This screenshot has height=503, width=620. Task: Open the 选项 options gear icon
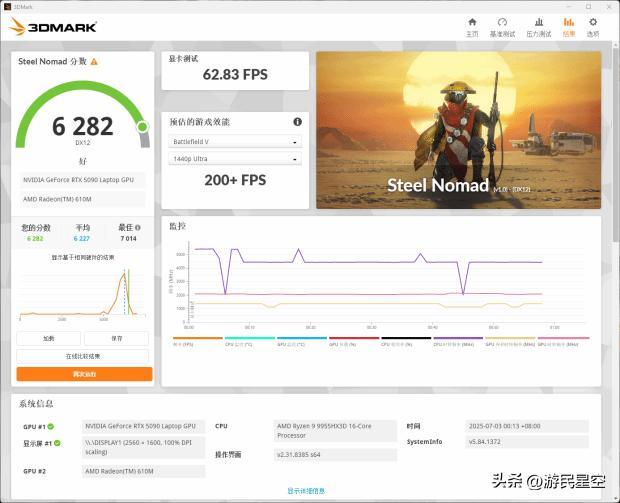[x=593, y=25]
